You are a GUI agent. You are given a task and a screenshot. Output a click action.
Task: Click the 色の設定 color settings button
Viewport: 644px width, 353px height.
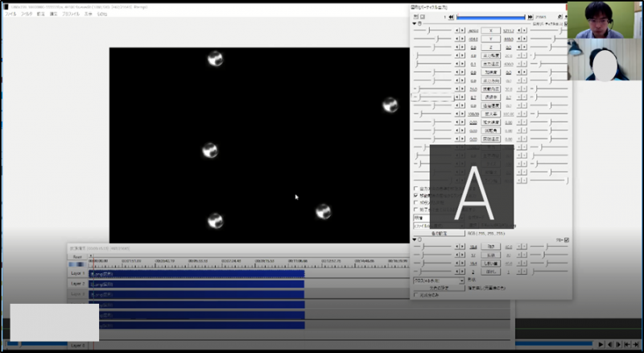439,233
